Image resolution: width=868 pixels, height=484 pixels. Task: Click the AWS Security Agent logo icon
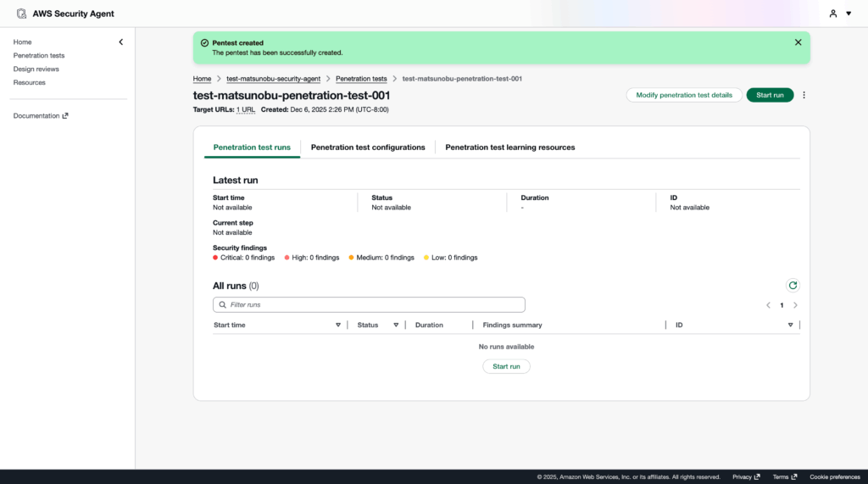(x=21, y=14)
